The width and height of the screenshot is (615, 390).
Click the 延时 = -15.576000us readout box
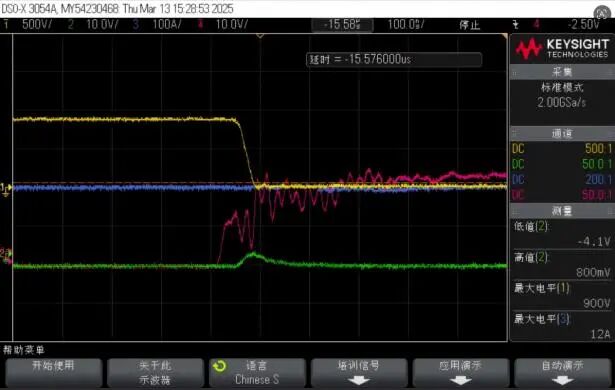(x=394, y=60)
